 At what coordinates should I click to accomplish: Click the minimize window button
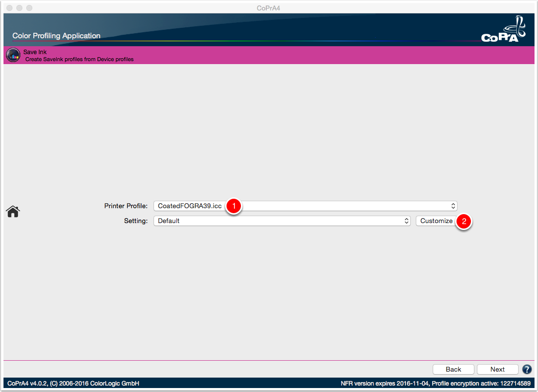pos(19,8)
